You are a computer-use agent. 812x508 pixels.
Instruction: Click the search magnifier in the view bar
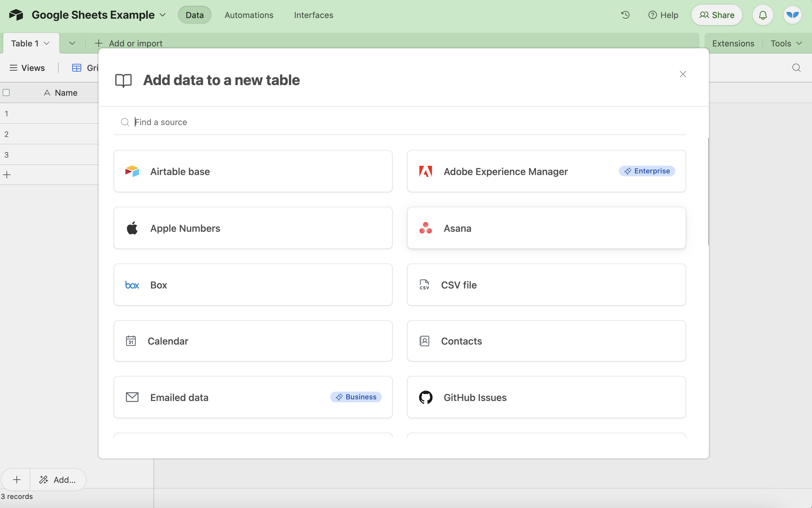coord(796,68)
